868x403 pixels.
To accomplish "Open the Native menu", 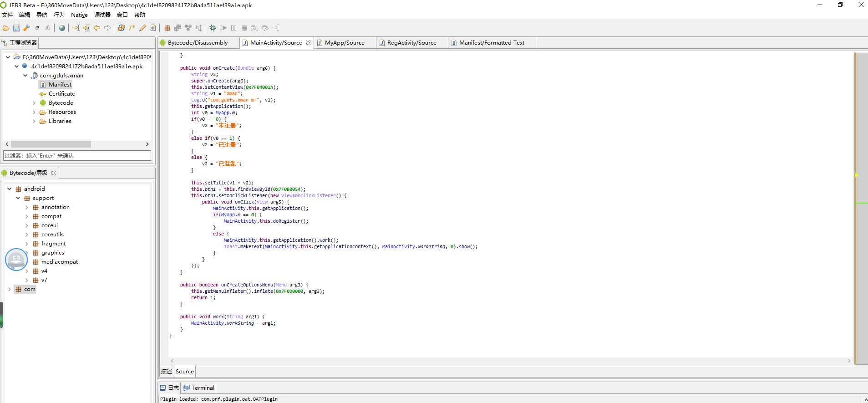I will (x=79, y=15).
